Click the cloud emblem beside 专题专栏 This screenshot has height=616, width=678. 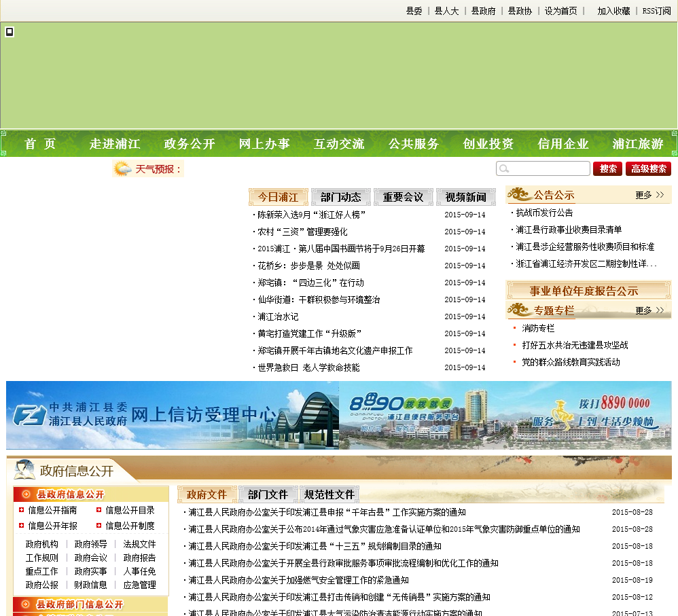[x=518, y=310]
